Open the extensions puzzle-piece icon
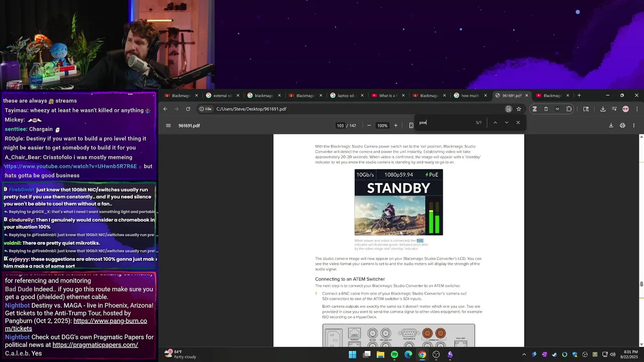This screenshot has width=644, height=362. [569, 109]
